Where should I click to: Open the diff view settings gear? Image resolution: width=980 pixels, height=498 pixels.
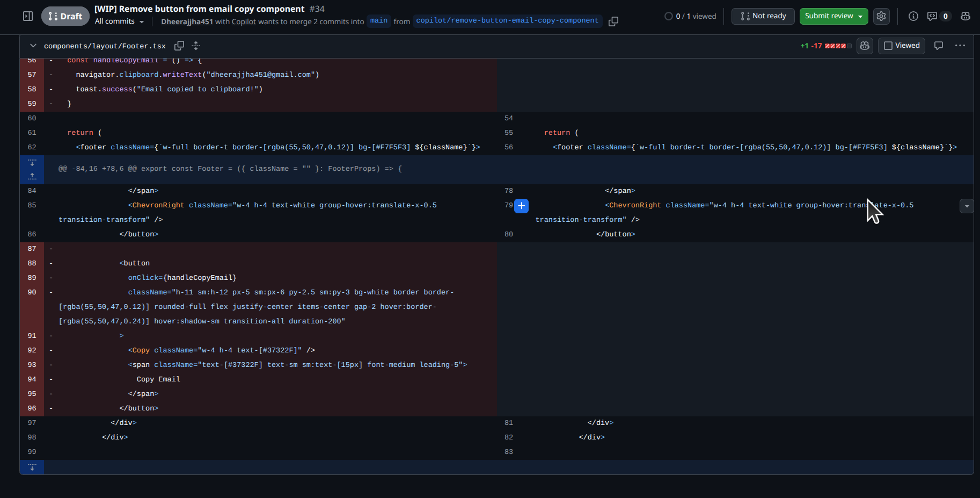pos(881,16)
